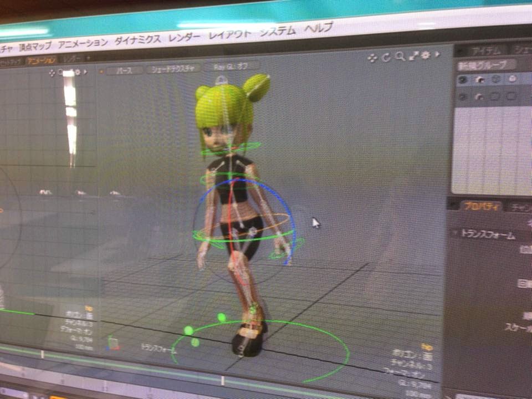Viewport: 532px width, 399px height.
Task: Open the シェードテクスチャ shading dropdown
Action: click(173, 69)
